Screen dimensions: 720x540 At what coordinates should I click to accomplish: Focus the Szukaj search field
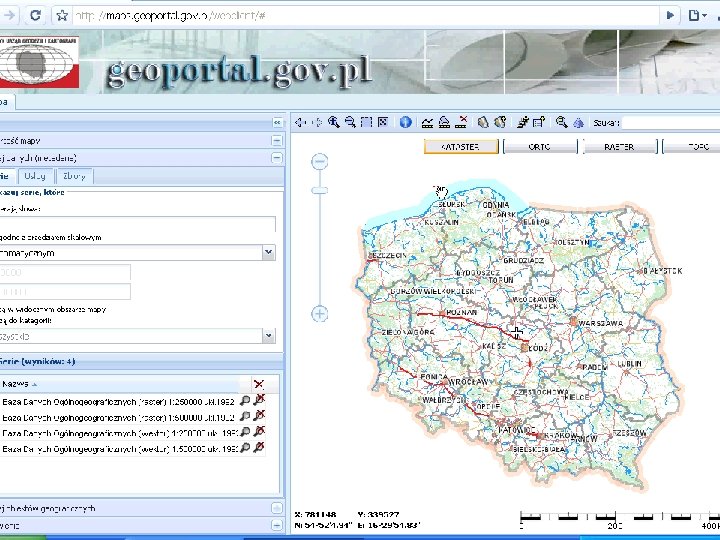click(x=671, y=123)
